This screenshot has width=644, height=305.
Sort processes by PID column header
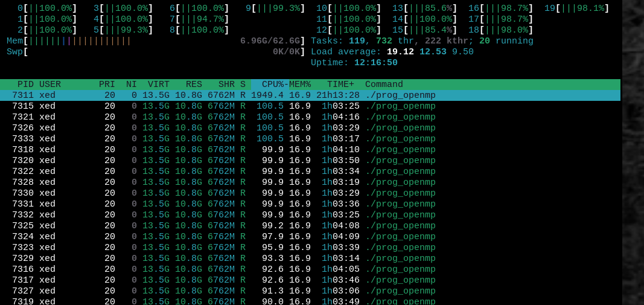[25, 85]
